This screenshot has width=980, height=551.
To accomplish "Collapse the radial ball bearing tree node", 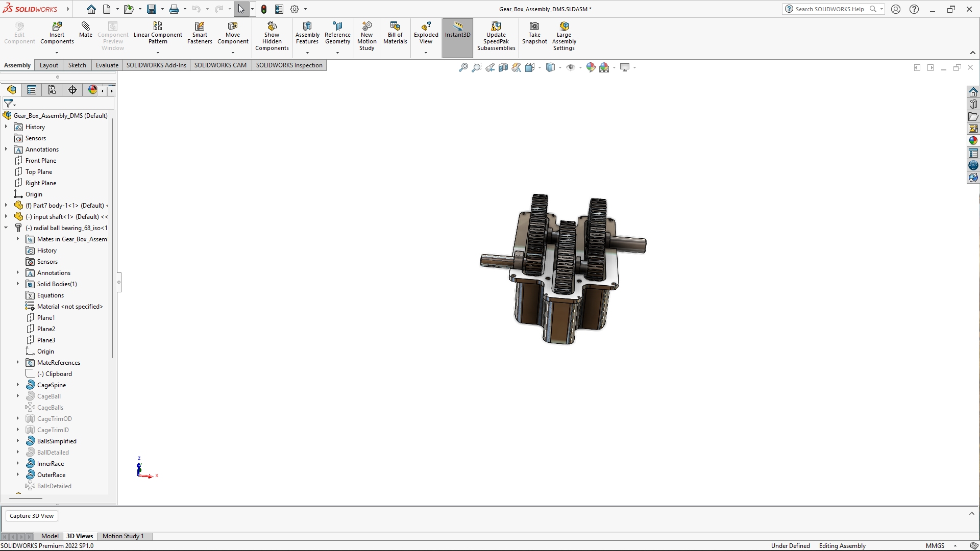I will click(x=6, y=228).
